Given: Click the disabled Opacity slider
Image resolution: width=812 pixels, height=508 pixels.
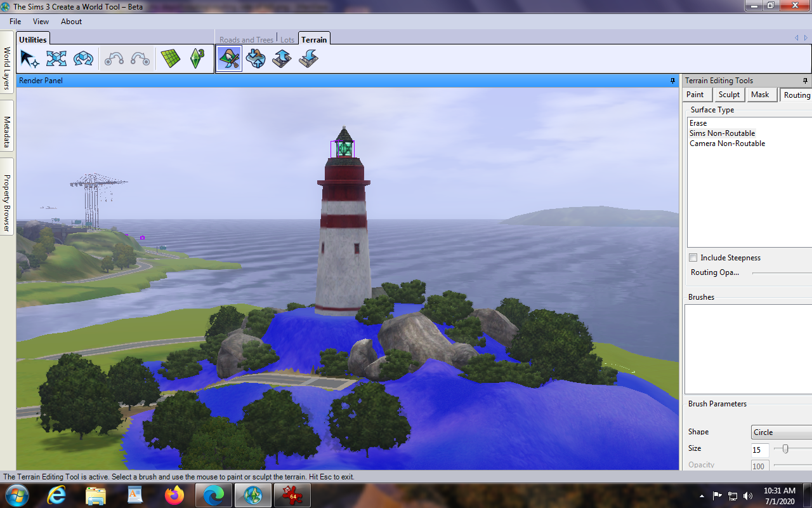Looking at the screenshot, I should pyautogui.click(x=792, y=465).
